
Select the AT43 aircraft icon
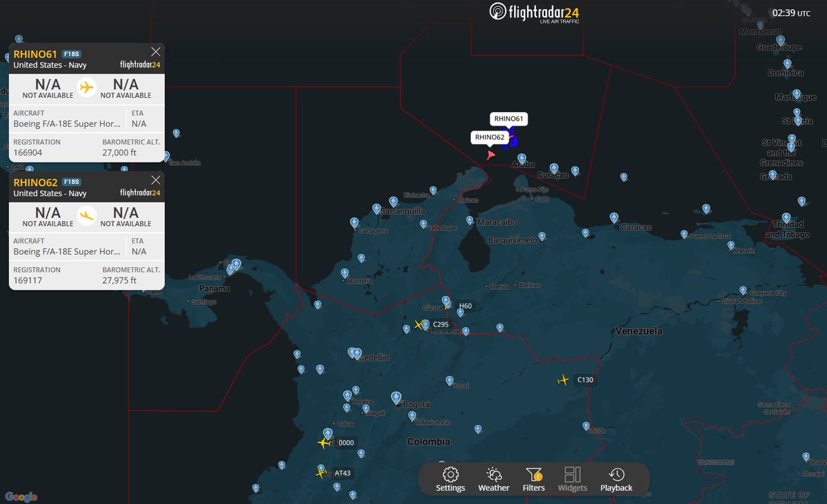320,472
